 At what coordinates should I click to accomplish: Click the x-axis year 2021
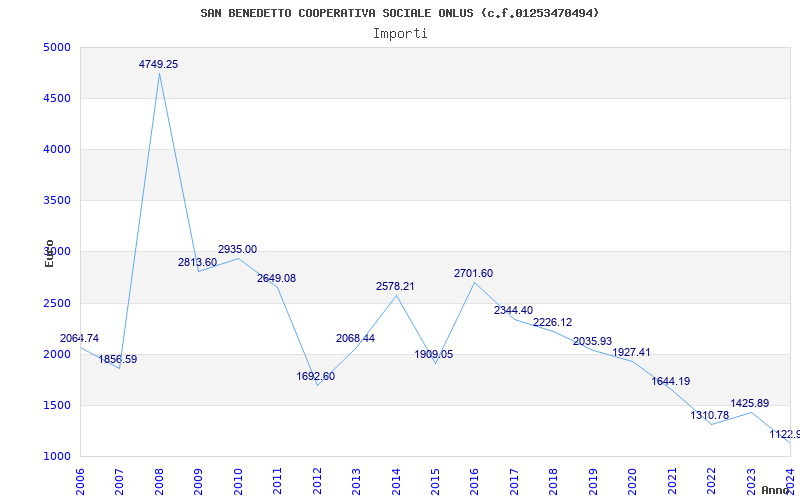tap(672, 481)
